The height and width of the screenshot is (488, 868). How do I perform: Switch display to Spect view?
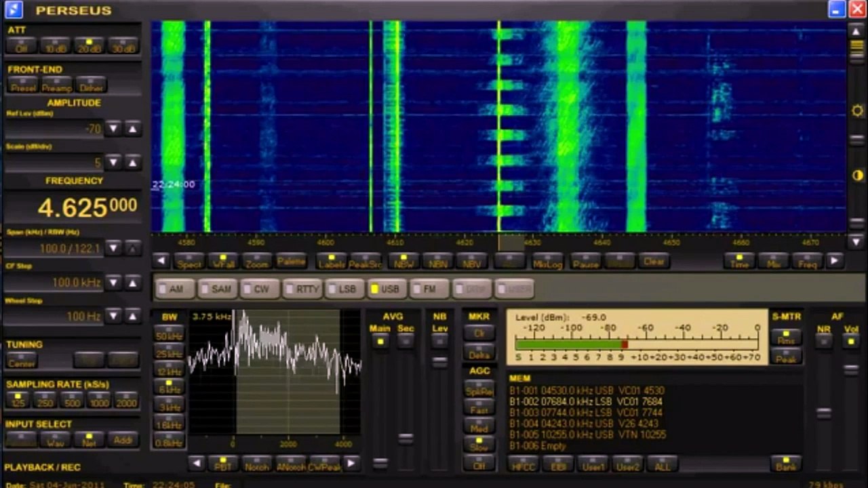(x=189, y=262)
